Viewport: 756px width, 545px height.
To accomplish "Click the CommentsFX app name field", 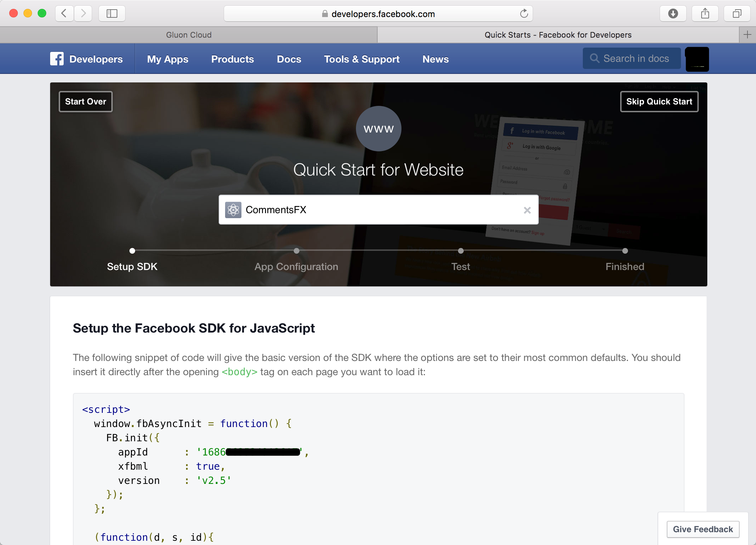I will 379,210.
